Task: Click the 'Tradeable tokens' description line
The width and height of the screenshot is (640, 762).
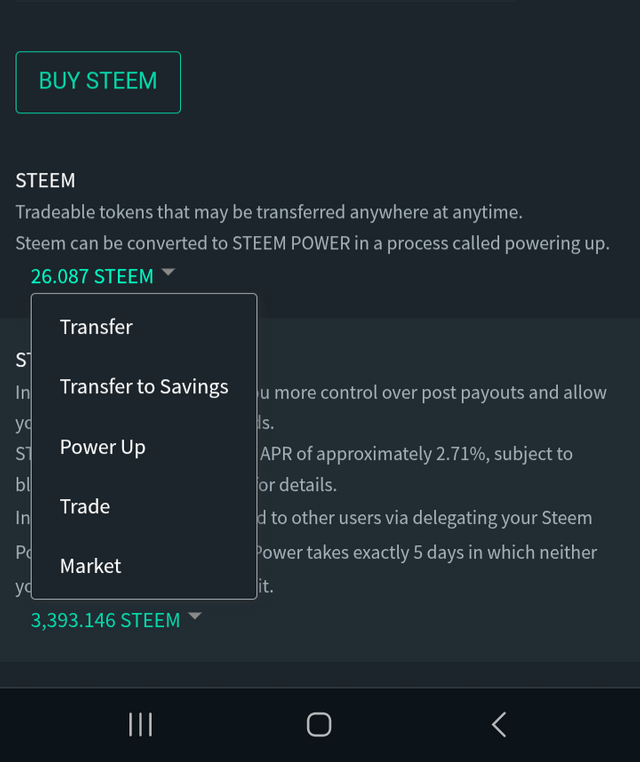Action: pyautogui.click(x=269, y=212)
